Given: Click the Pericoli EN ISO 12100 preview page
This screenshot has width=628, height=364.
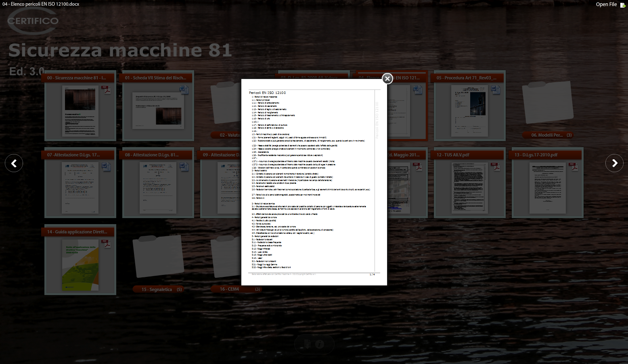Looking at the screenshot, I should tap(314, 182).
